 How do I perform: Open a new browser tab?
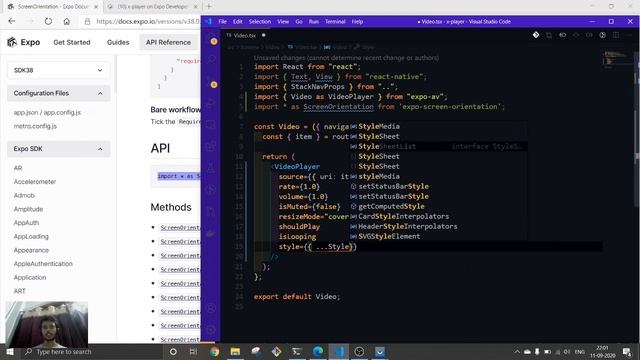pos(209,7)
